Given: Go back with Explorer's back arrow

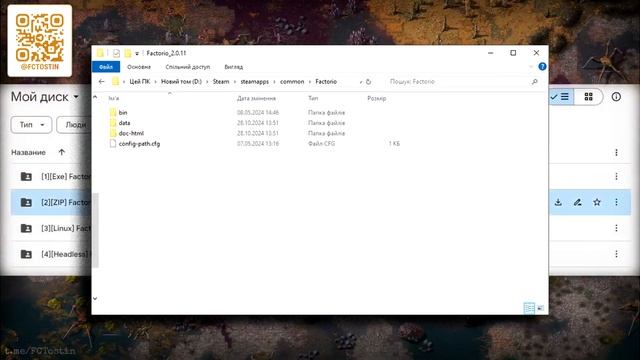Looking at the screenshot, I should 102,82.
